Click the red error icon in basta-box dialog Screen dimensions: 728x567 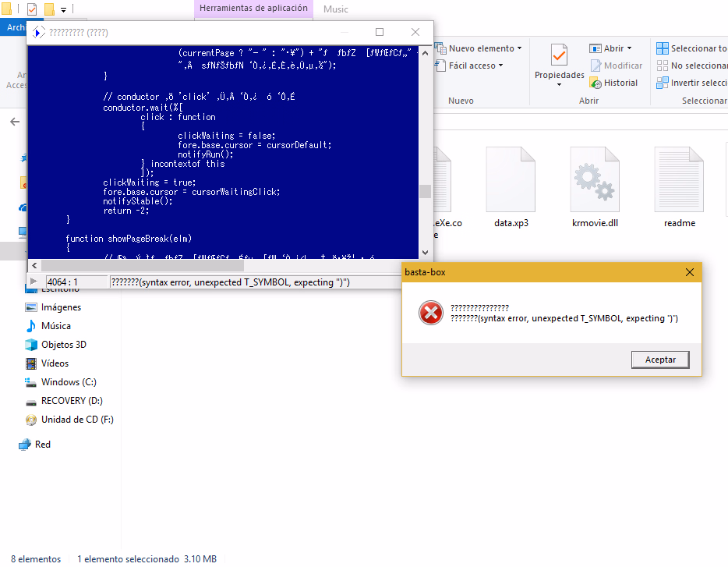(430, 314)
